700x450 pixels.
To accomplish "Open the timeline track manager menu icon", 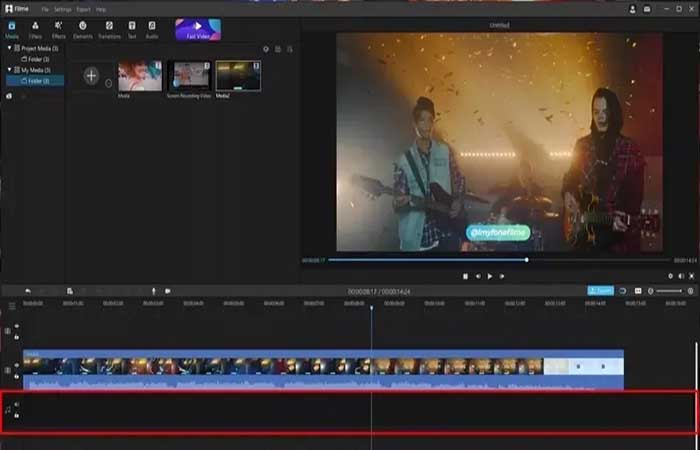I will point(12,306).
